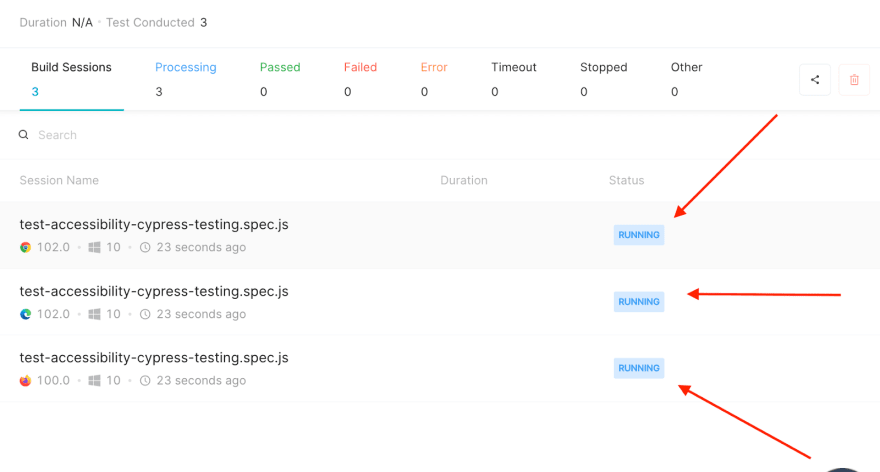
Task: Click the Firefox version 100.0 text
Action: pos(53,381)
